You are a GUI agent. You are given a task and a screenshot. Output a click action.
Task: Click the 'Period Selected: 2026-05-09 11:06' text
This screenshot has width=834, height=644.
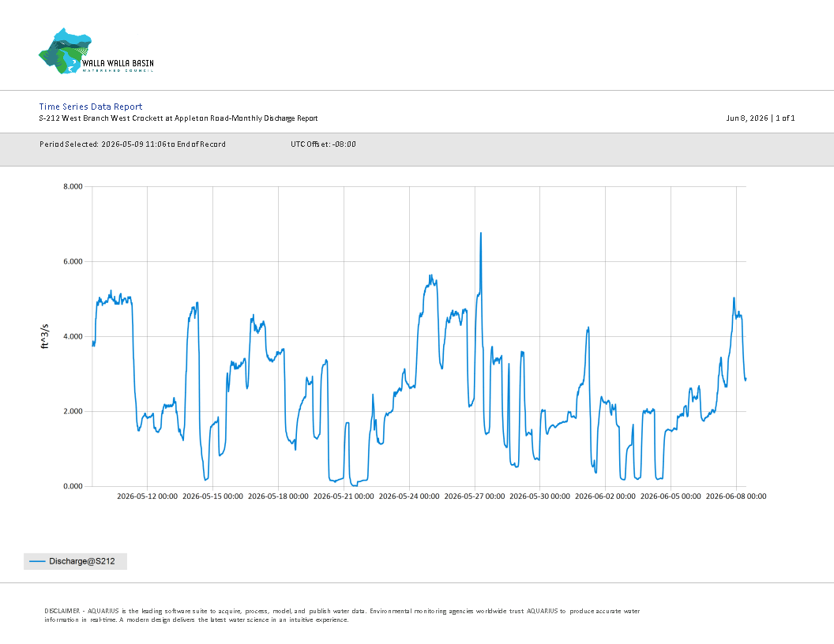click(x=133, y=144)
